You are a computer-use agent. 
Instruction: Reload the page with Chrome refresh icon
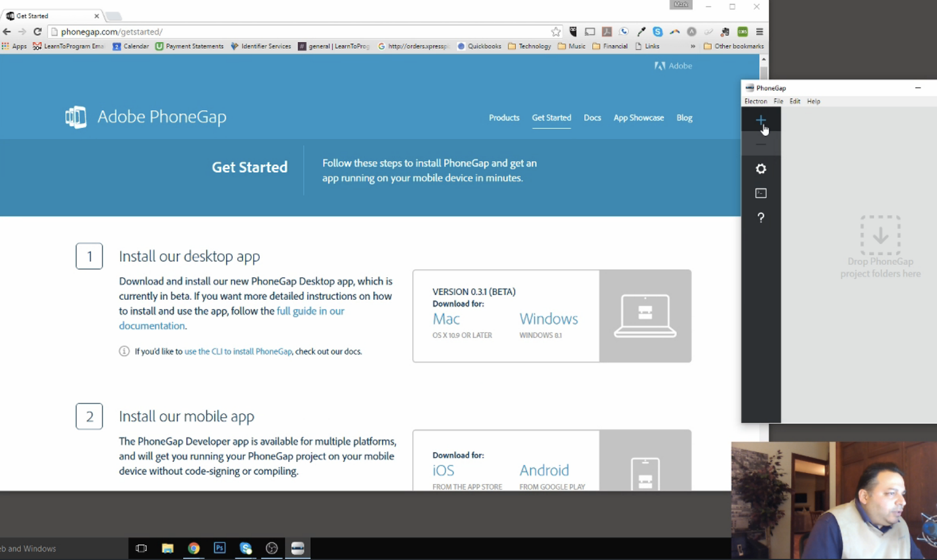(x=37, y=32)
